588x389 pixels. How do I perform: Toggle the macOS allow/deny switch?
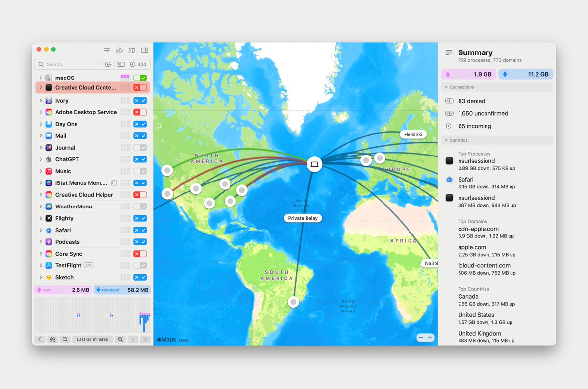point(140,78)
